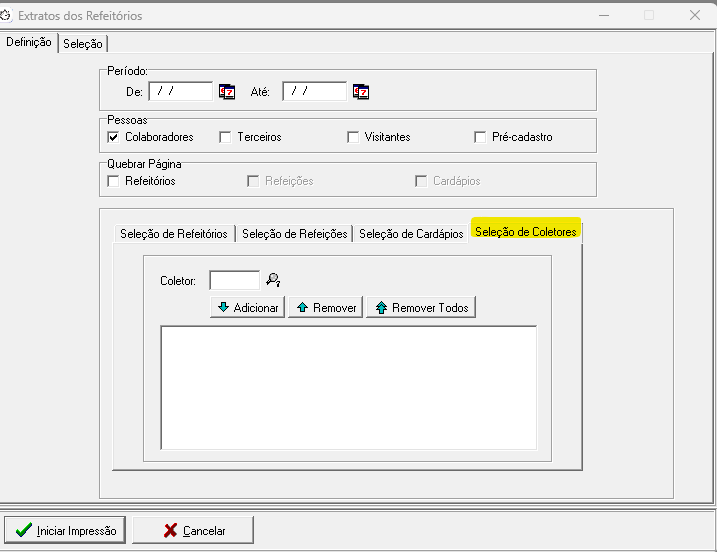717x552 pixels.
Task: Go to Seleção de Cardápios tab
Action: point(411,233)
